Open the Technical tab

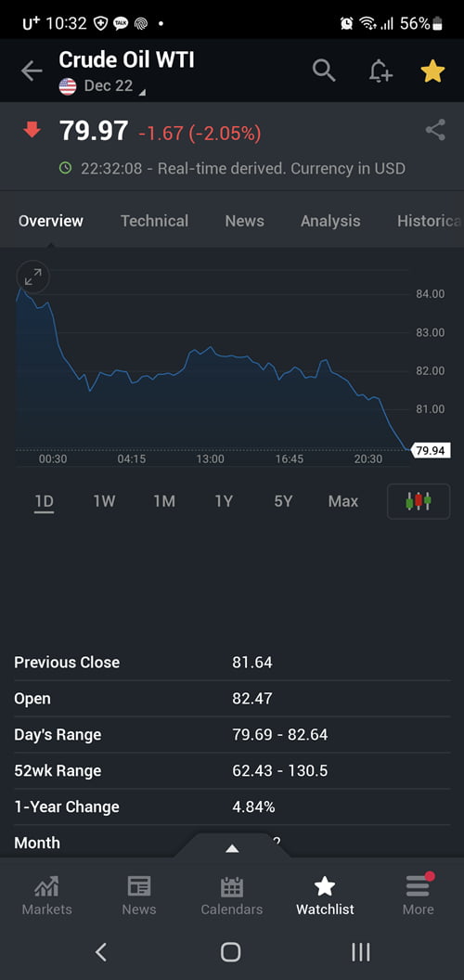[154, 221]
